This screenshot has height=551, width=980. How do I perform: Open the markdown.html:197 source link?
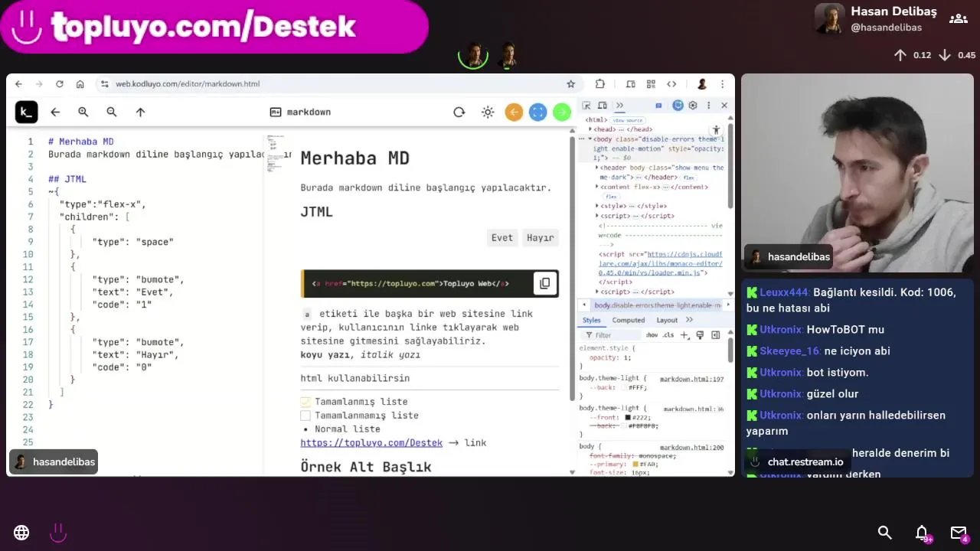(691, 379)
